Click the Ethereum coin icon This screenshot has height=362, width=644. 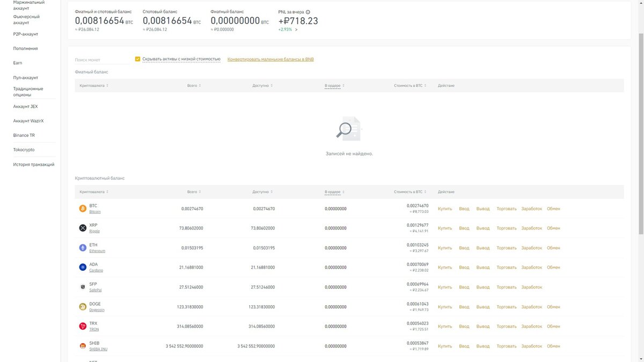coord(83,248)
